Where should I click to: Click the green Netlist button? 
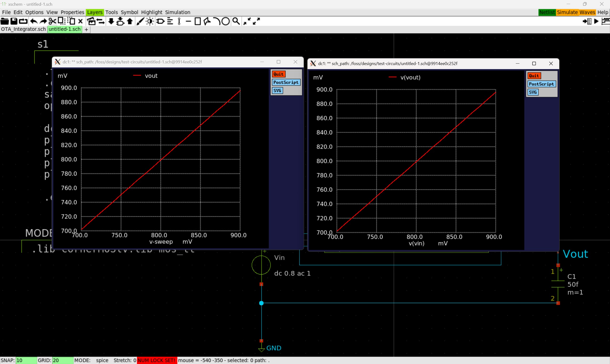point(547,12)
